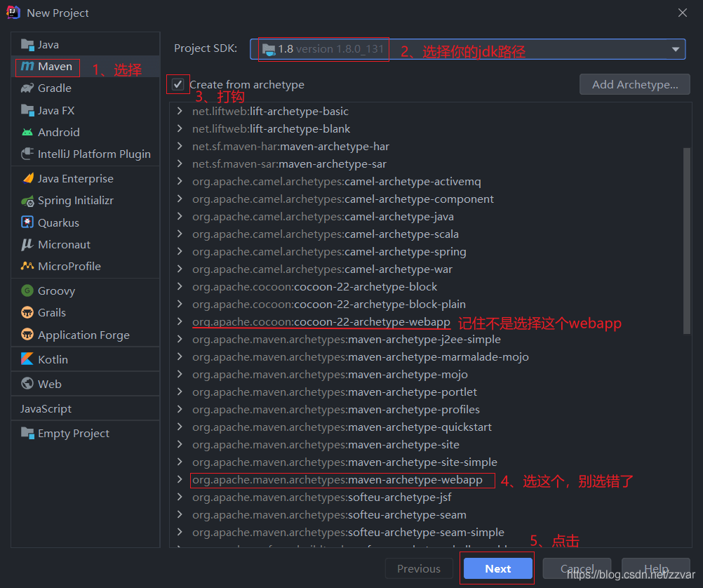Select Android project type label

[x=59, y=133]
